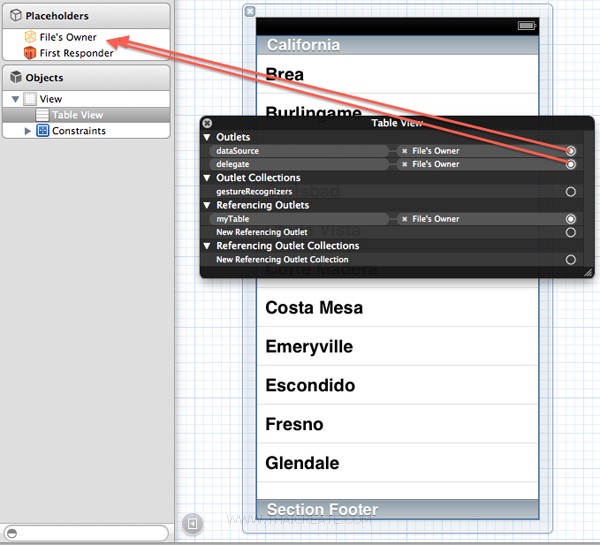This screenshot has width=600, height=545.
Task: Click the New Referencing Outlet Collection circle
Action: tap(571, 260)
